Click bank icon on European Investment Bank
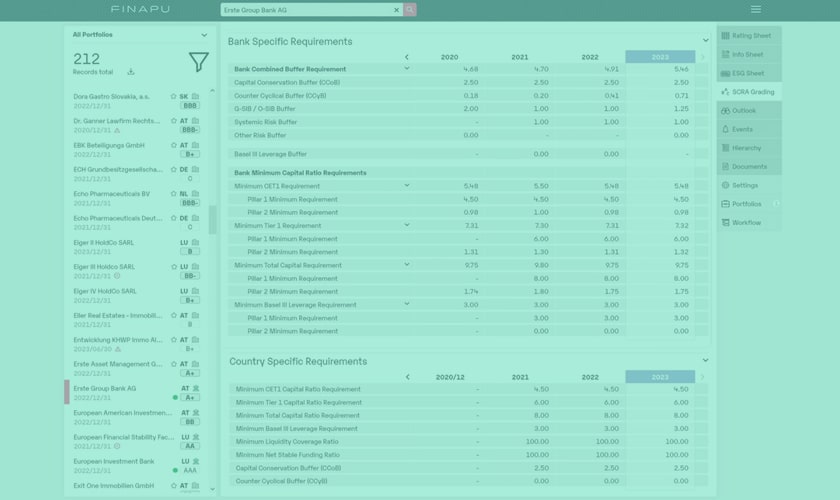This screenshot has height=500, width=840. tap(196, 461)
